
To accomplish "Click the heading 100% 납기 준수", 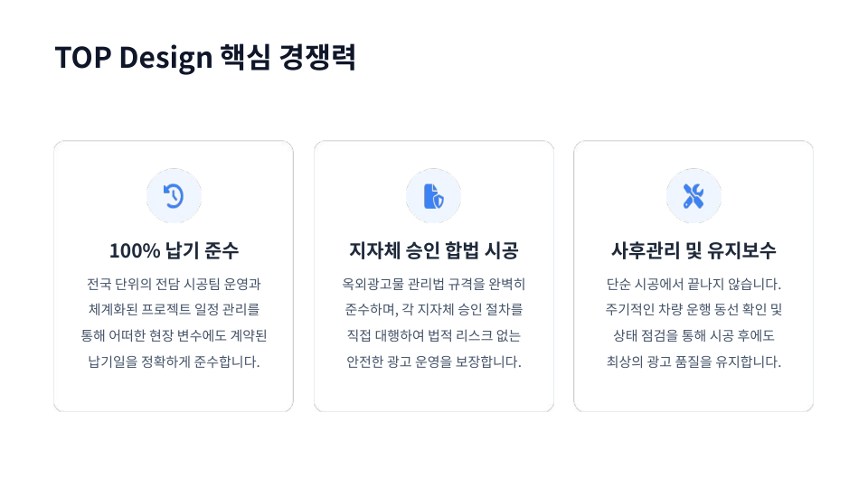I will (x=174, y=250).
